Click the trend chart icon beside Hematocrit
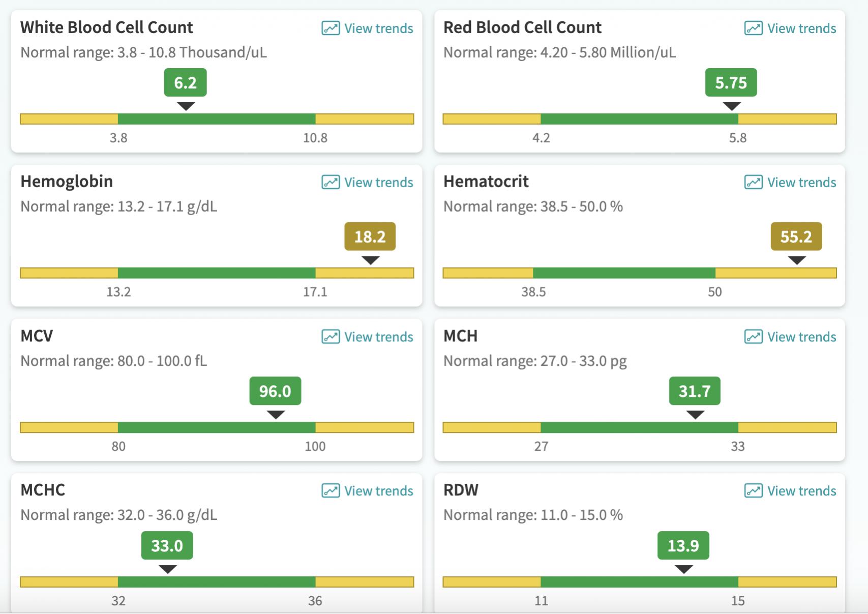The height and width of the screenshot is (614, 868). [753, 182]
